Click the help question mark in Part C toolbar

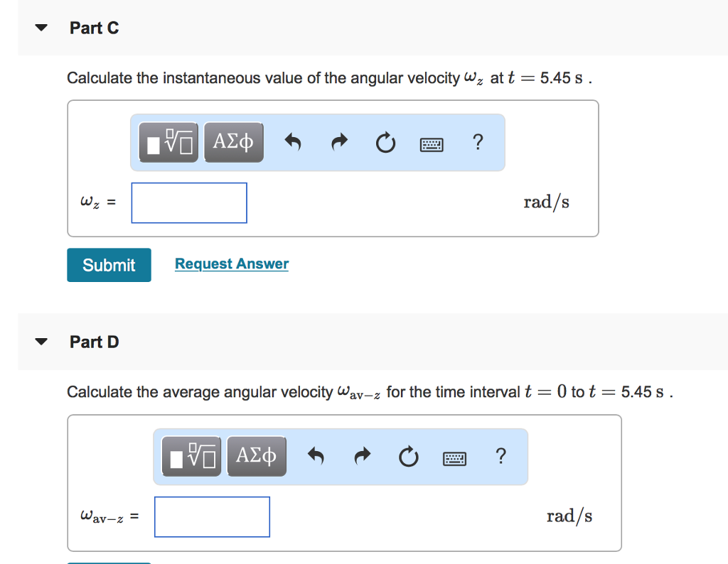click(478, 143)
